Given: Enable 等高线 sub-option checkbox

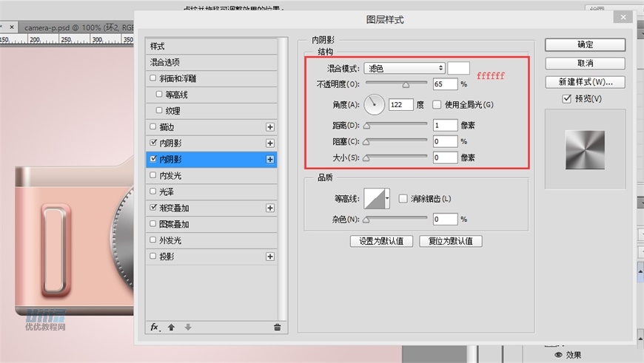Looking at the screenshot, I should 159,95.
